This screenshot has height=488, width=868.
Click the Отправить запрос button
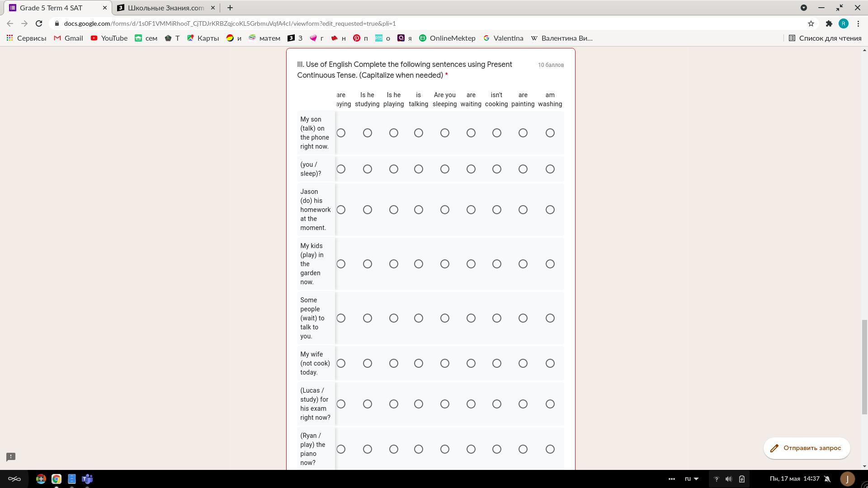[x=807, y=448]
